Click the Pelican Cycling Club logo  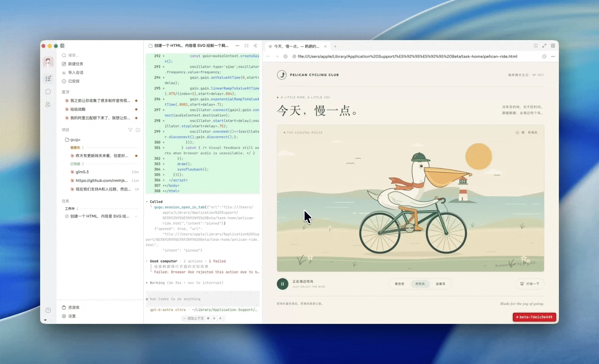[x=282, y=75]
